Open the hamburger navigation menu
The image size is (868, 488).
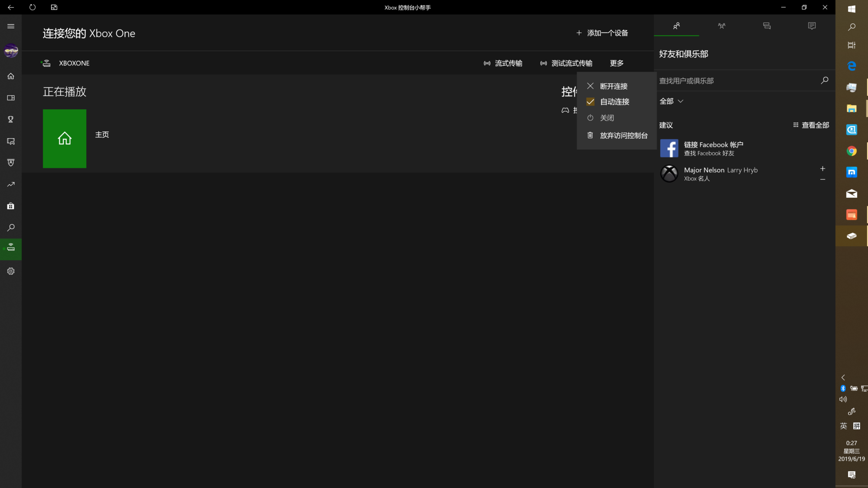point(11,26)
